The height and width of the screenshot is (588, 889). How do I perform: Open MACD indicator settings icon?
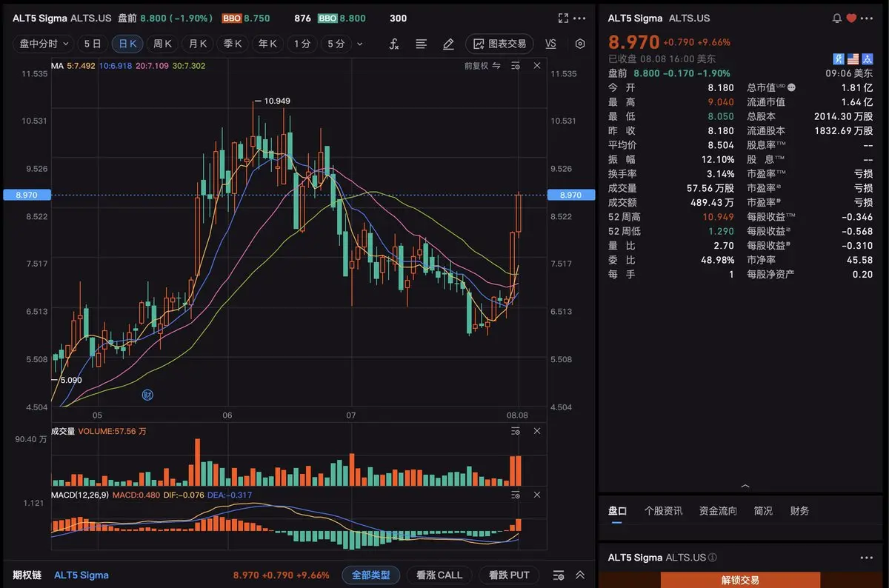point(516,494)
